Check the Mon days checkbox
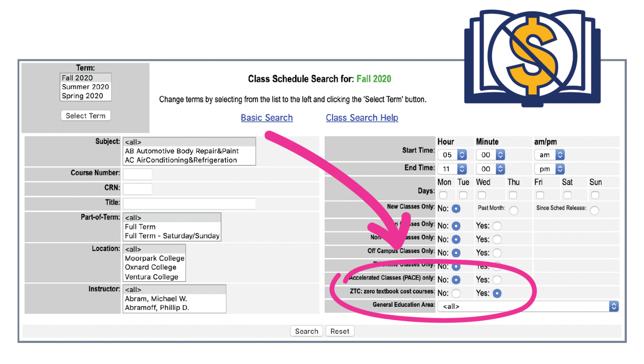 click(x=443, y=195)
